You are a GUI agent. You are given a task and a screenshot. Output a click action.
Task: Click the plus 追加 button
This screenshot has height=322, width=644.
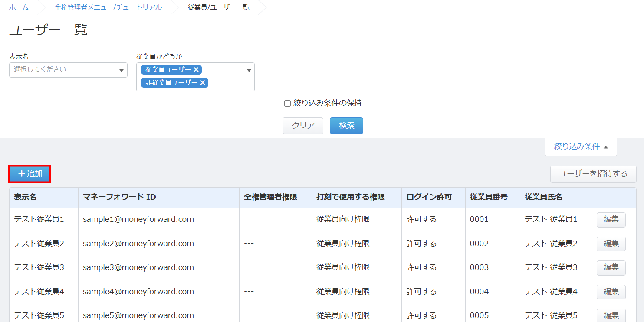coord(30,174)
